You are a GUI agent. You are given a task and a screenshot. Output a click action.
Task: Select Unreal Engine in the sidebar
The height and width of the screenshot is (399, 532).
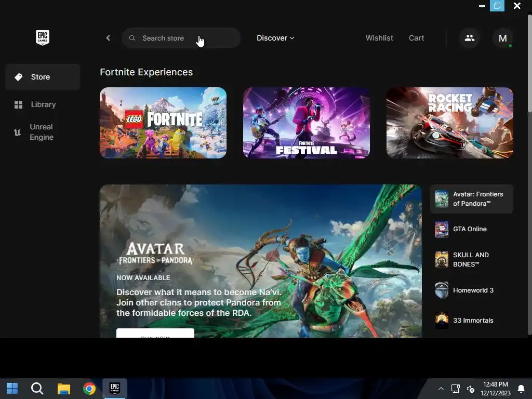coord(43,132)
